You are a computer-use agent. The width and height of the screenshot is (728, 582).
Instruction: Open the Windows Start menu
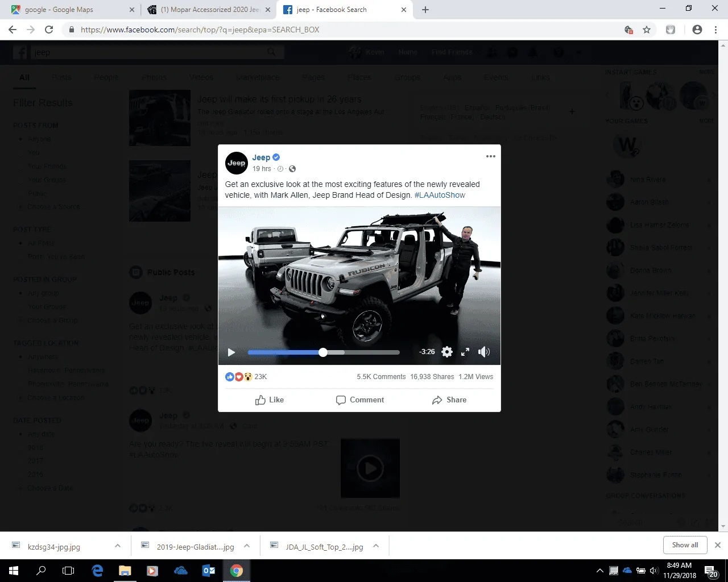[x=14, y=571]
